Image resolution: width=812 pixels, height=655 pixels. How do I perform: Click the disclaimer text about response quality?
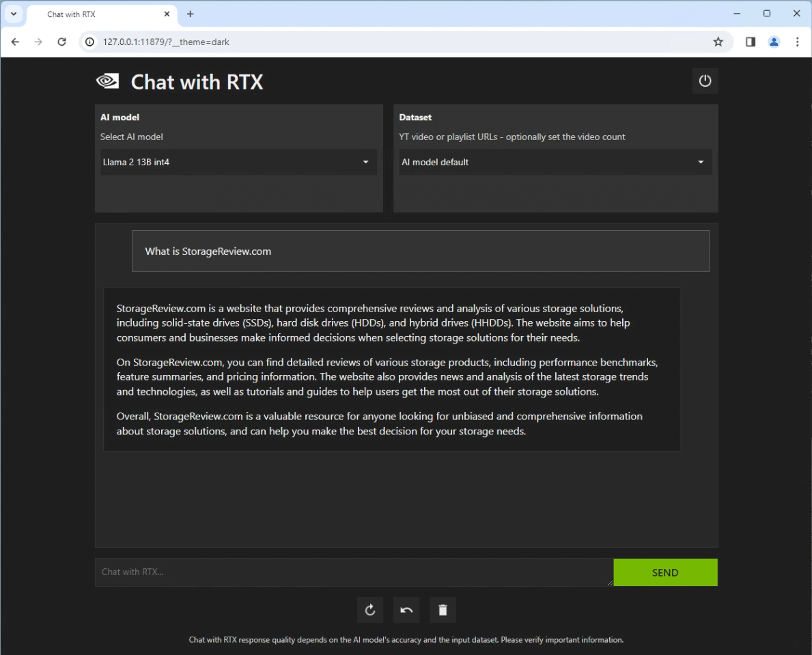(x=406, y=640)
